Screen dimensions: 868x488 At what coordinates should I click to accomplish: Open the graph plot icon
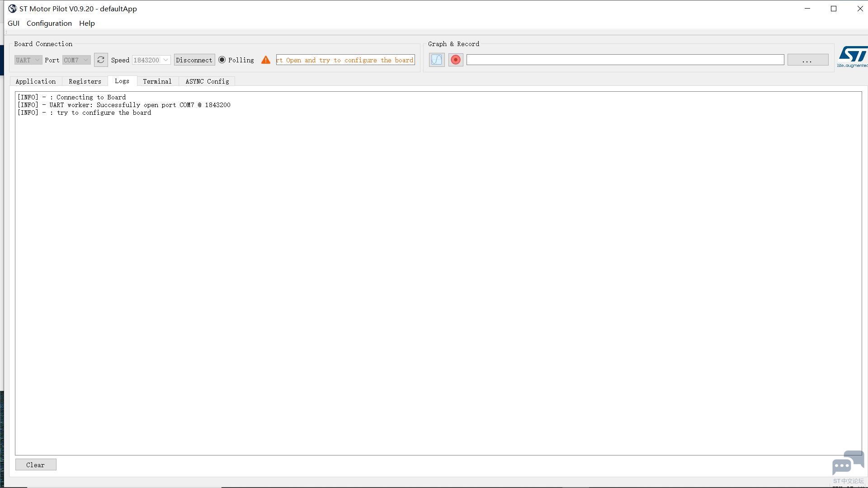click(x=437, y=60)
